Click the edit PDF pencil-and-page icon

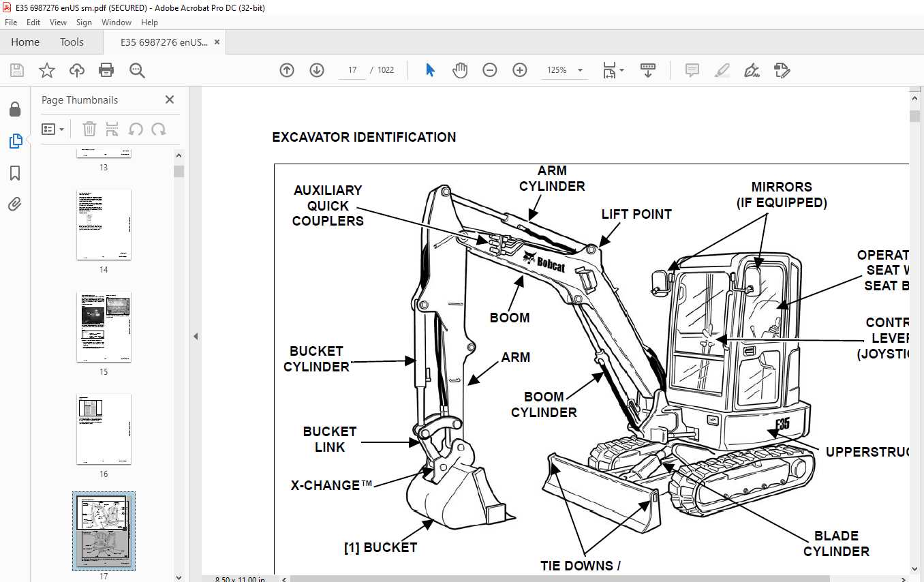(x=782, y=70)
